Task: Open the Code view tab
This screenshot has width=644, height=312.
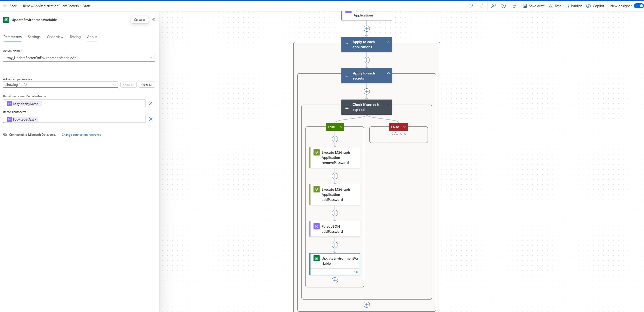Action: click(55, 37)
